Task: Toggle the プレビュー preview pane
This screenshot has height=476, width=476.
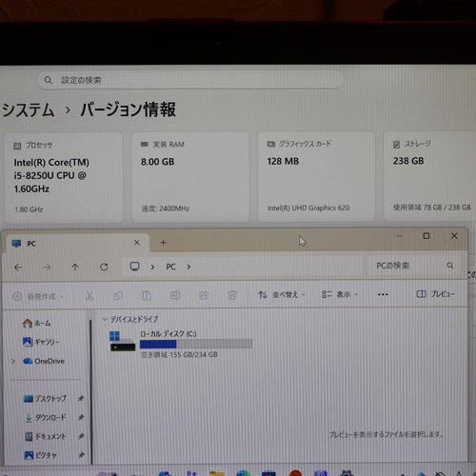Action: pyautogui.click(x=435, y=294)
